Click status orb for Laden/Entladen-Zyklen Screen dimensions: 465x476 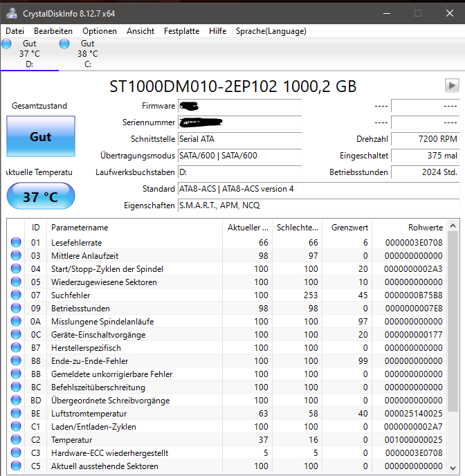[16, 426]
